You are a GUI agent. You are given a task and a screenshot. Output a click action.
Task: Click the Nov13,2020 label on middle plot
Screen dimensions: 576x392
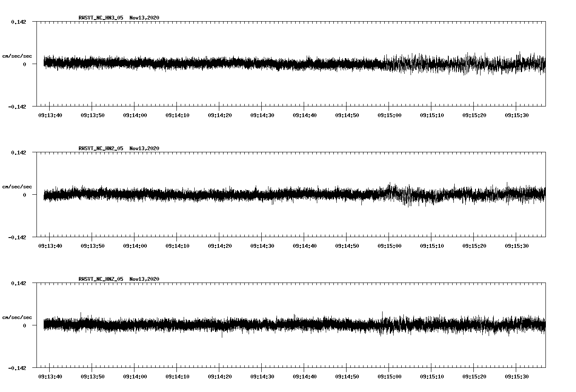click(144, 148)
